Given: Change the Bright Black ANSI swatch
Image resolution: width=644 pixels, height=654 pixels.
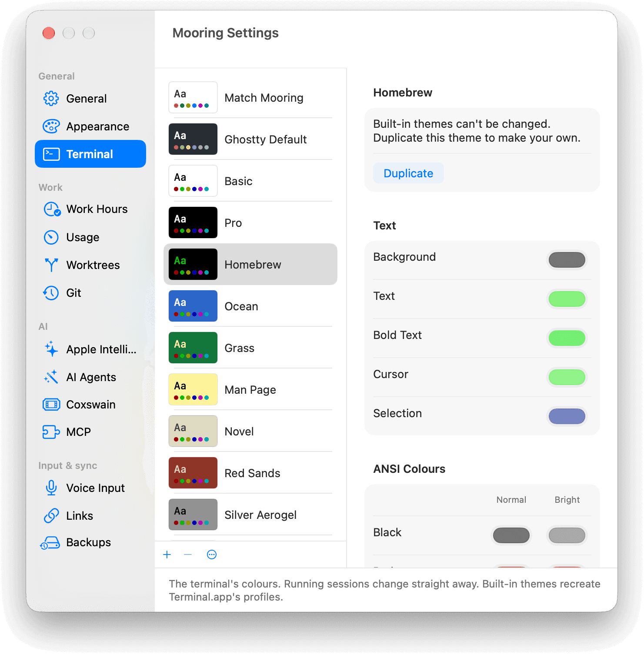Looking at the screenshot, I should coord(567,535).
